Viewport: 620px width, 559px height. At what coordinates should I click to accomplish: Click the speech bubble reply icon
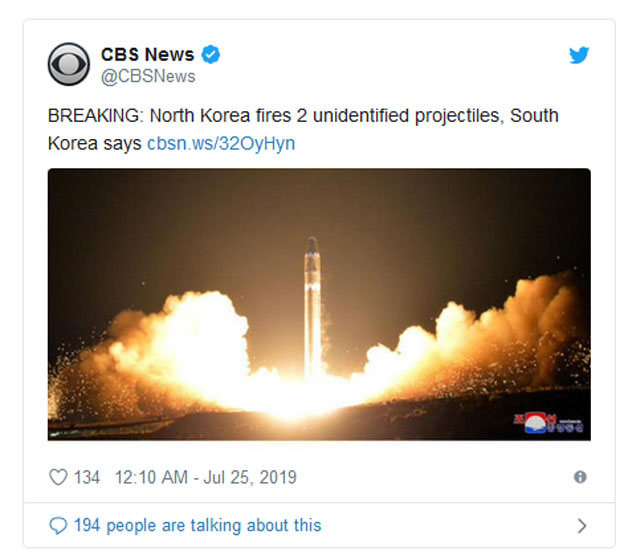58,526
